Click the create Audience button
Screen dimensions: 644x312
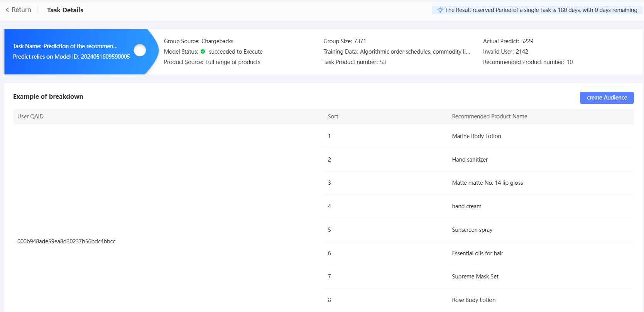coord(607,98)
